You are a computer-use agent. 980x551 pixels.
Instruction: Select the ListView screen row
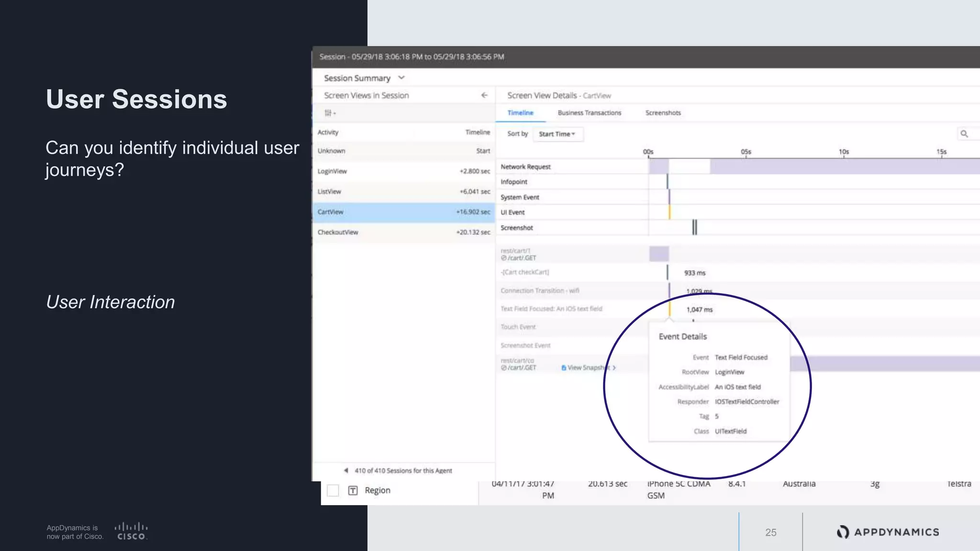pyautogui.click(x=404, y=191)
